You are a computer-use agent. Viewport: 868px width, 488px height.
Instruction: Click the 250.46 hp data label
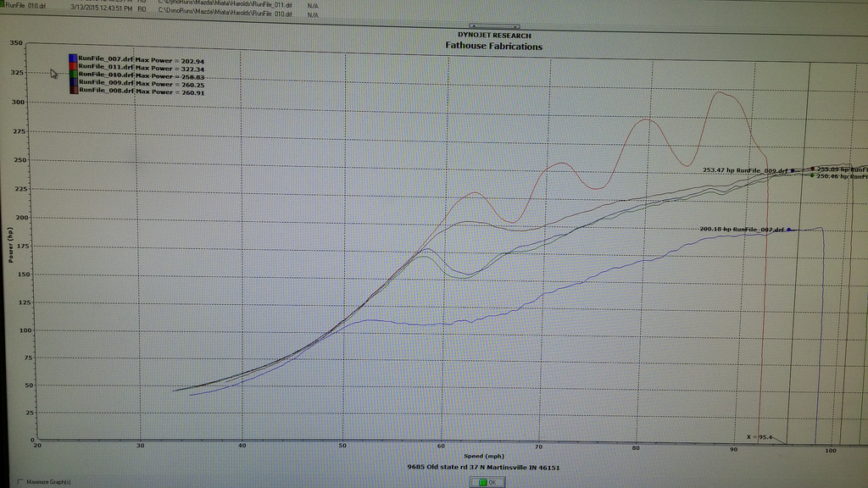(842, 176)
